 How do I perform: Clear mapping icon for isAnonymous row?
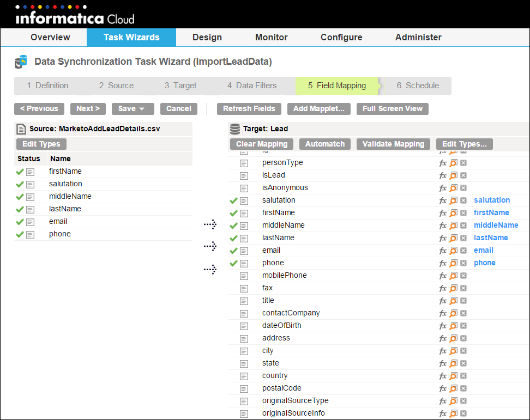coord(463,188)
